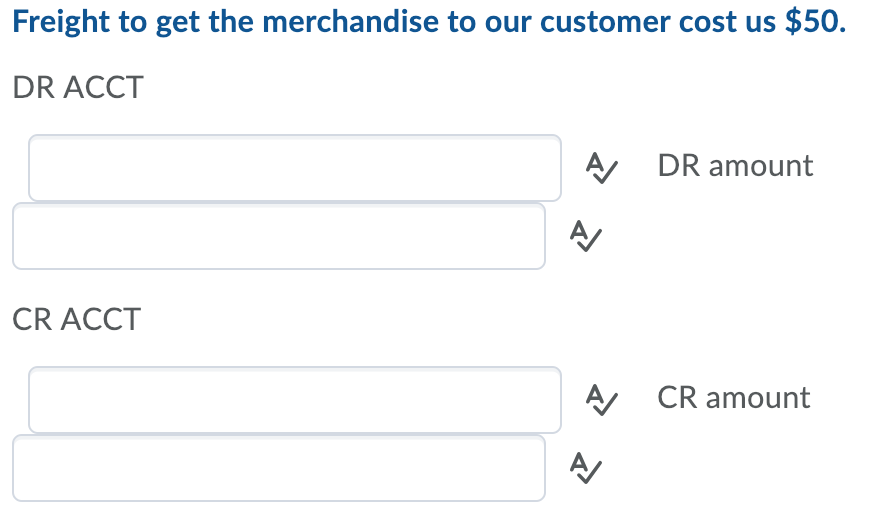Click the word cost in the heading
This screenshot has height=516, width=872.
point(707,24)
